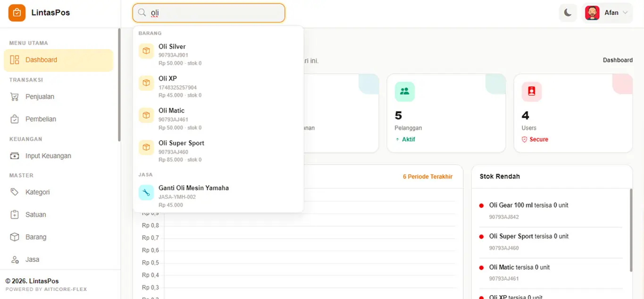Select Oli Silver from search results
This screenshot has height=299, width=644.
[x=172, y=47]
